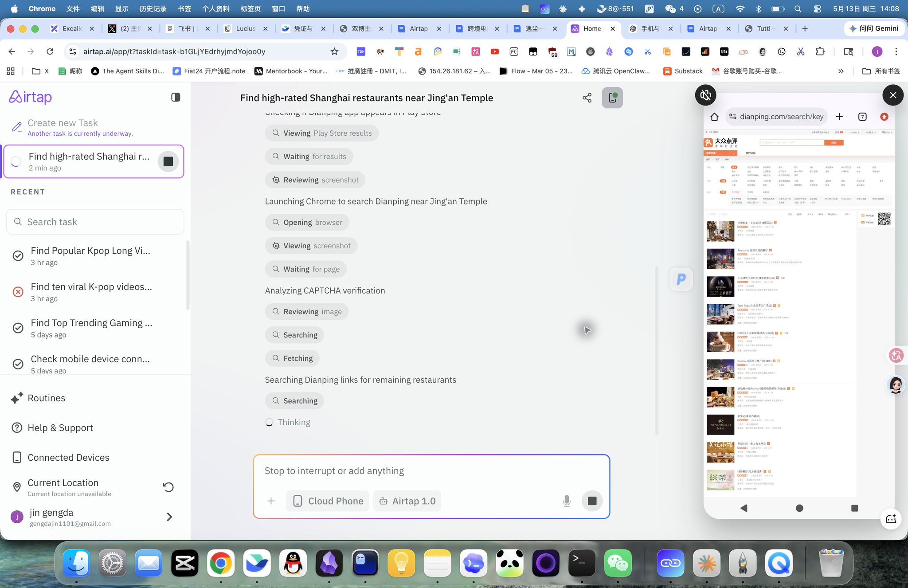
Task: Open the 所有书签 folder
Action: (881, 71)
